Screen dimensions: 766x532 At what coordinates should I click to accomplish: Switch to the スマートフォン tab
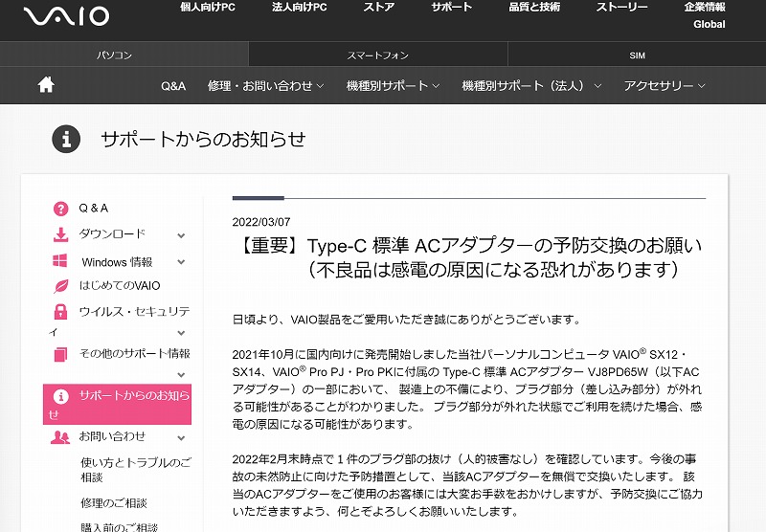(x=378, y=55)
